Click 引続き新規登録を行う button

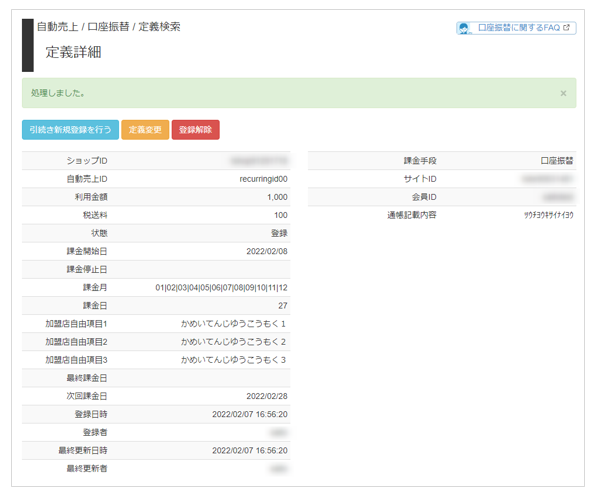click(x=70, y=130)
